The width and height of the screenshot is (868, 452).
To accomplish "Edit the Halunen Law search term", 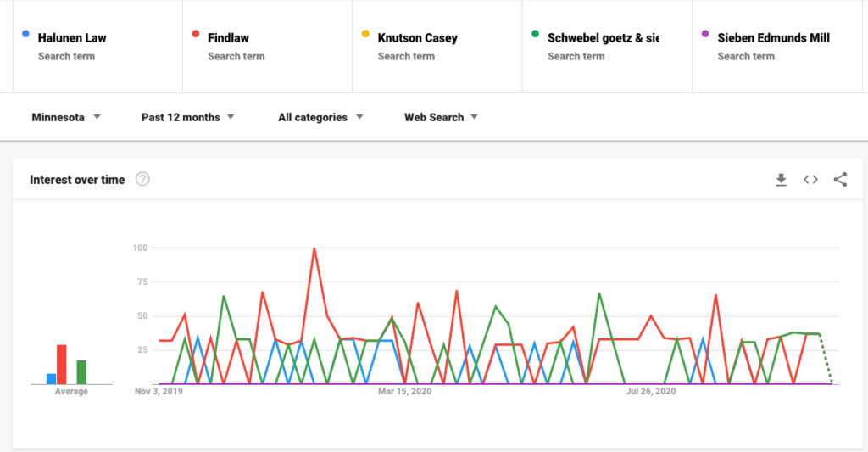I will pos(72,38).
